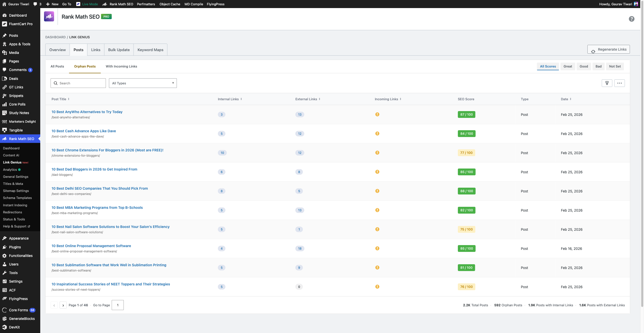Viewport: 644px width, 333px height.
Task: Click the help question mark icon
Action: tap(631, 19)
